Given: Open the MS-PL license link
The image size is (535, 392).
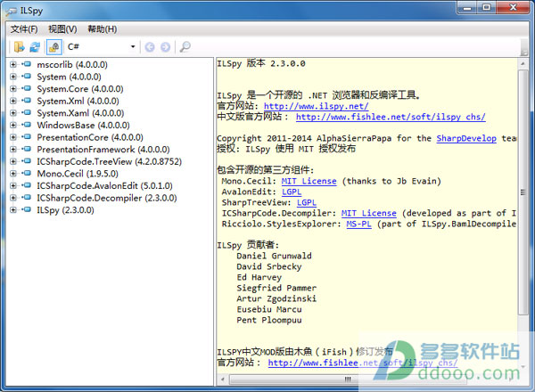Looking at the screenshot, I should (x=358, y=224).
